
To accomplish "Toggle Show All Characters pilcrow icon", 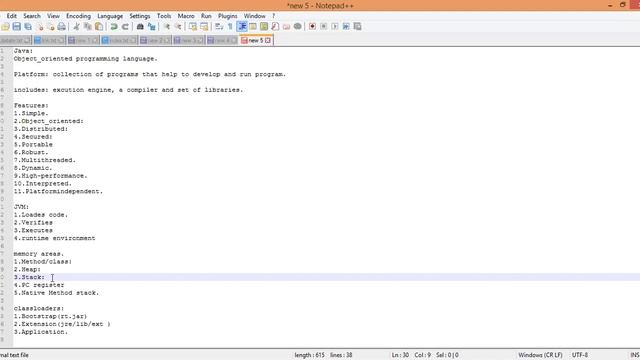I will tap(230, 27).
